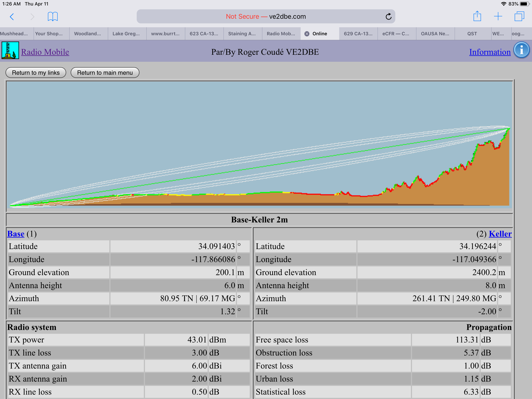Add new tab with plus icon
532x399 pixels.
[498, 16]
